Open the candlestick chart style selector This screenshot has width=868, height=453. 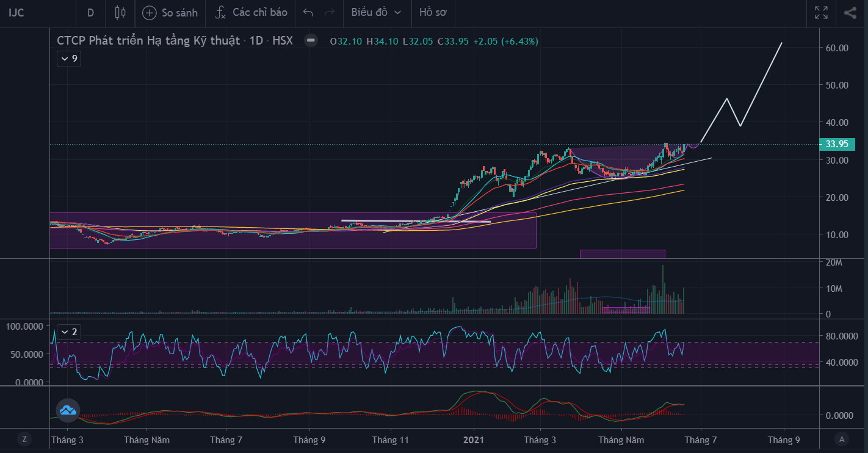click(x=120, y=12)
